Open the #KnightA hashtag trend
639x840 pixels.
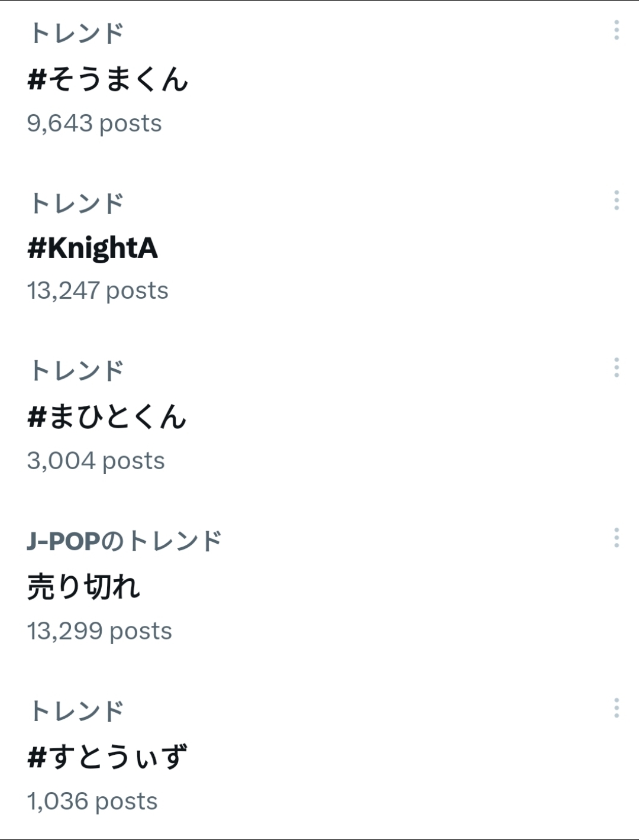pos(93,248)
